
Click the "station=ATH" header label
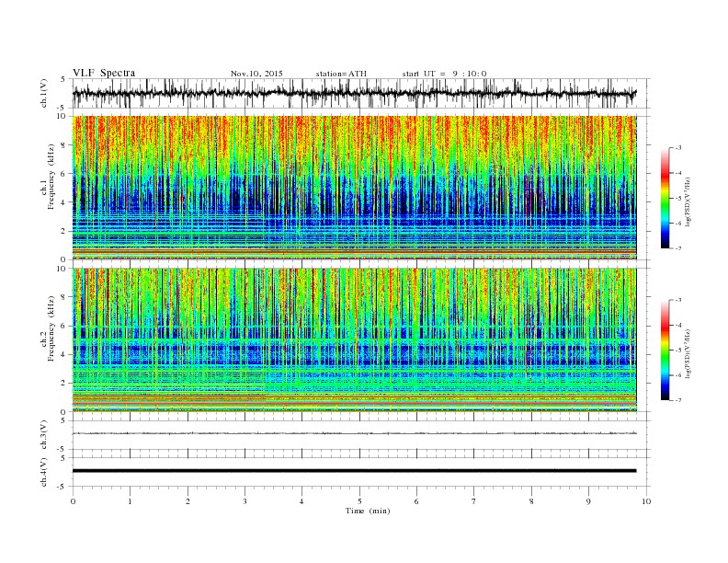coord(341,74)
